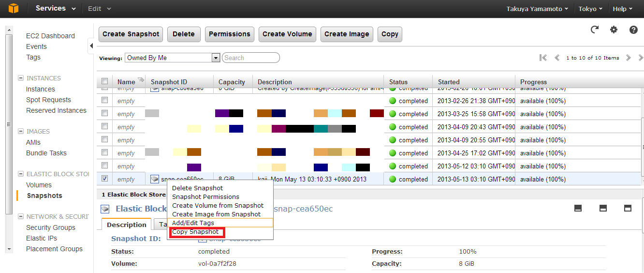The width and height of the screenshot is (644, 273).
Task: Go to last page of items
Action: (x=640, y=58)
